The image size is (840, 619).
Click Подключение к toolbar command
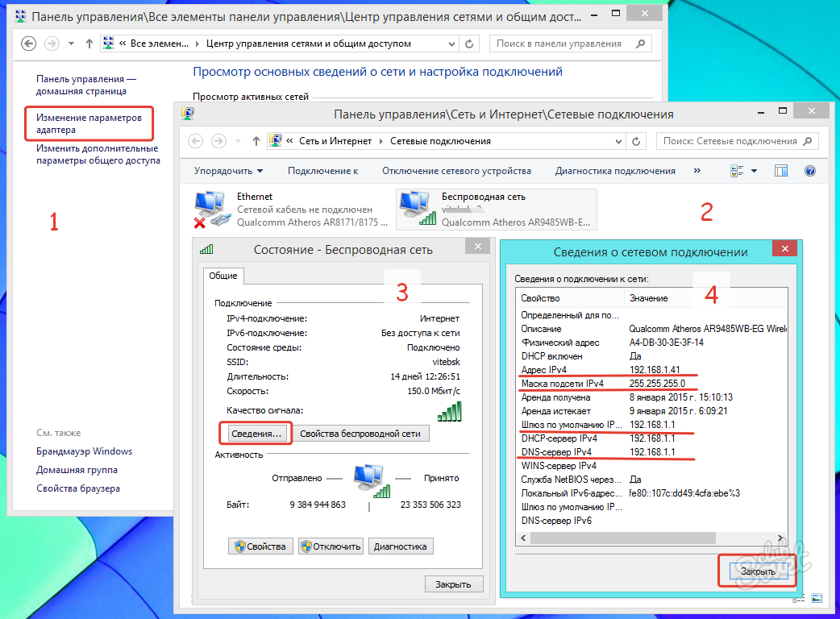pyautogui.click(x=323, y=171)
